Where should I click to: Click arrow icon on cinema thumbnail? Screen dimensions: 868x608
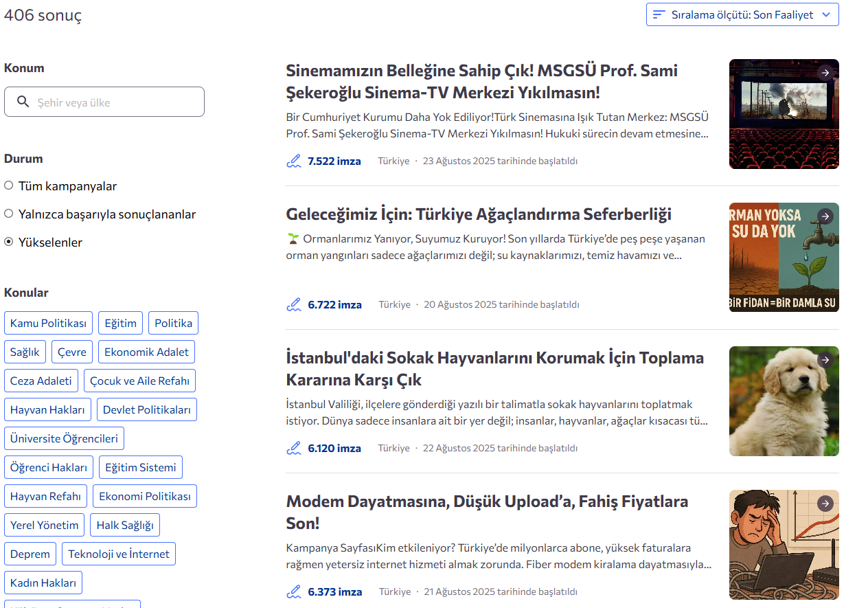(825, 72)
